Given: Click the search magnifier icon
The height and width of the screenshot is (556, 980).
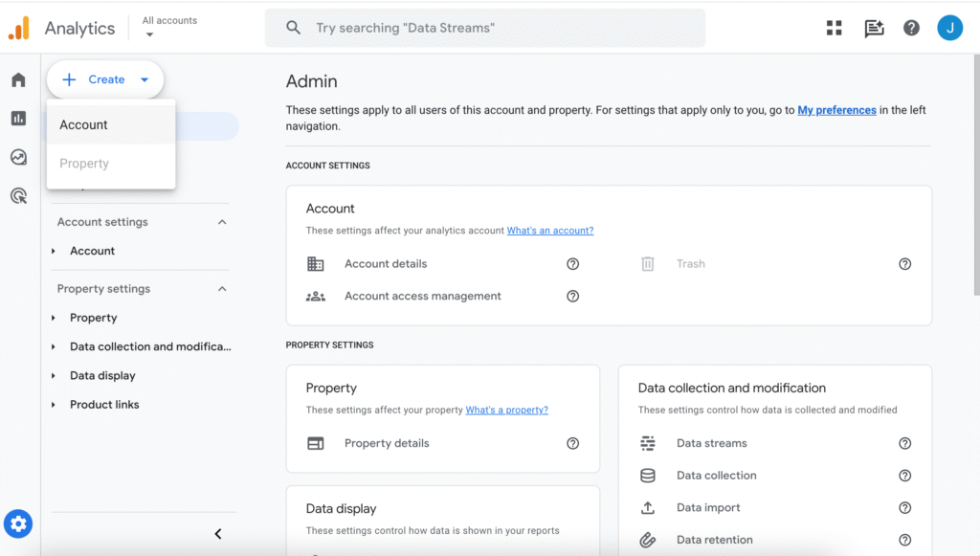Looking at the screenshot, I should click(293, 28).
